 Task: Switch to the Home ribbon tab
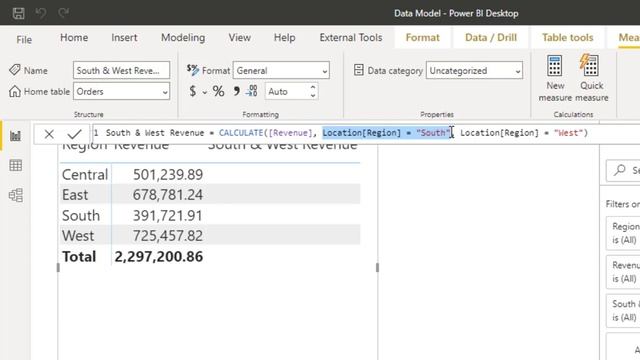click(74, 38)
